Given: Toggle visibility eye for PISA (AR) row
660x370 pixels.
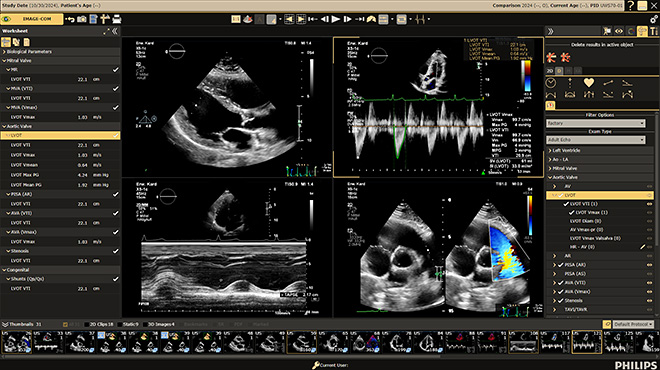Looking at the screenshot, I should tap(649, 265).
